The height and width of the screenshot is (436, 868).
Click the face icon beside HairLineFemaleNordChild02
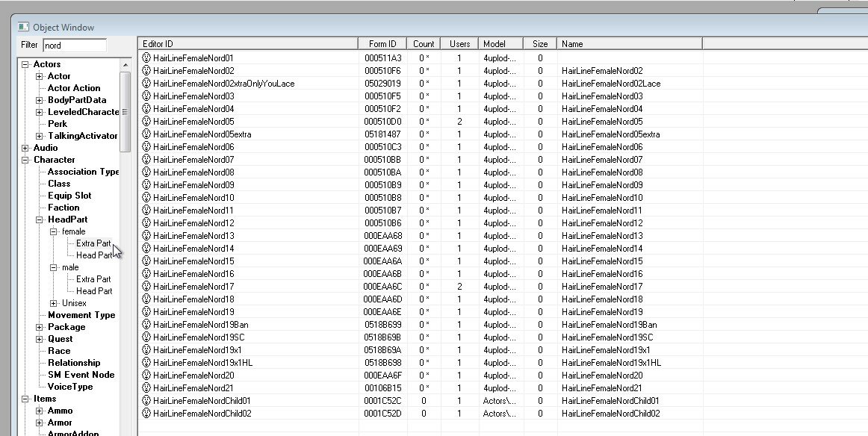[x=146, y=414]
